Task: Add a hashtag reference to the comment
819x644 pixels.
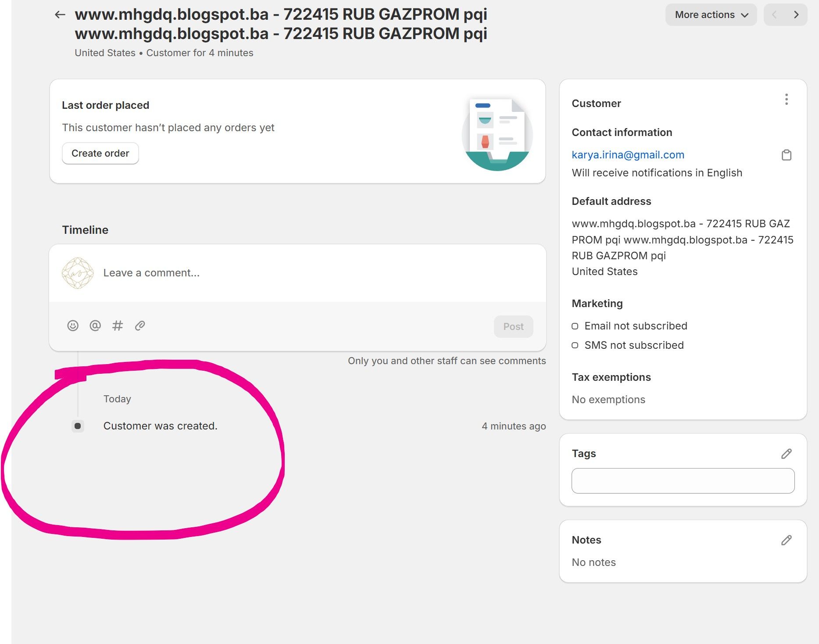Action: point(118,326)
